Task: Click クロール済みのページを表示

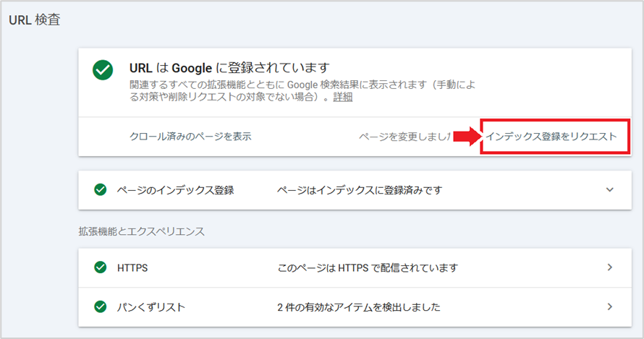Action: (190, 137)
